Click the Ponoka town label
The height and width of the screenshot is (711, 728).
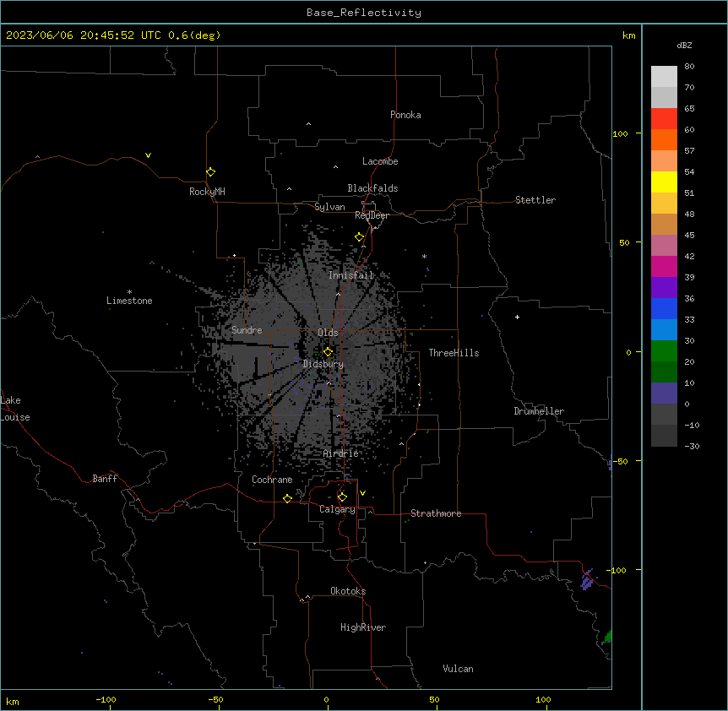pyautogui.click(x=405, y=115)
